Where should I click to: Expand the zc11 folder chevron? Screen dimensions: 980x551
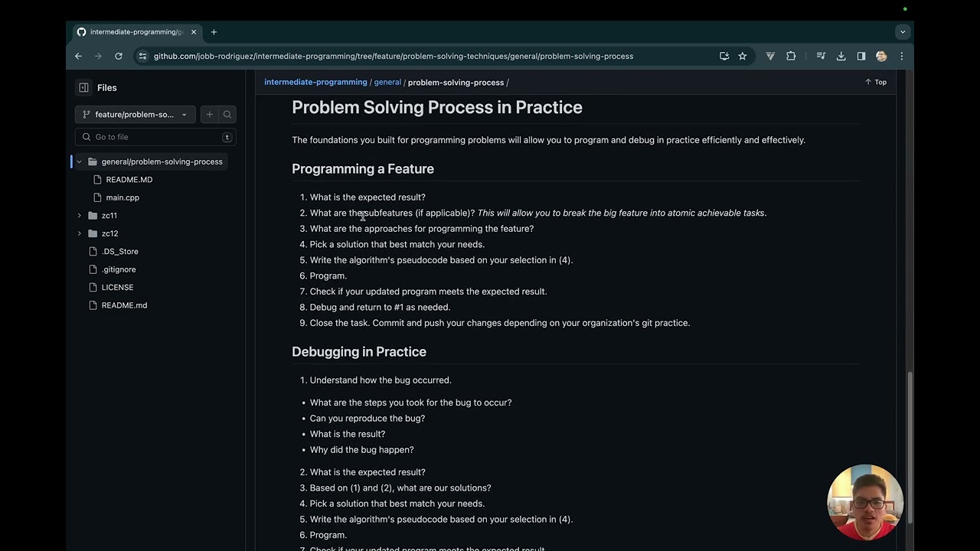pos(79,216)
